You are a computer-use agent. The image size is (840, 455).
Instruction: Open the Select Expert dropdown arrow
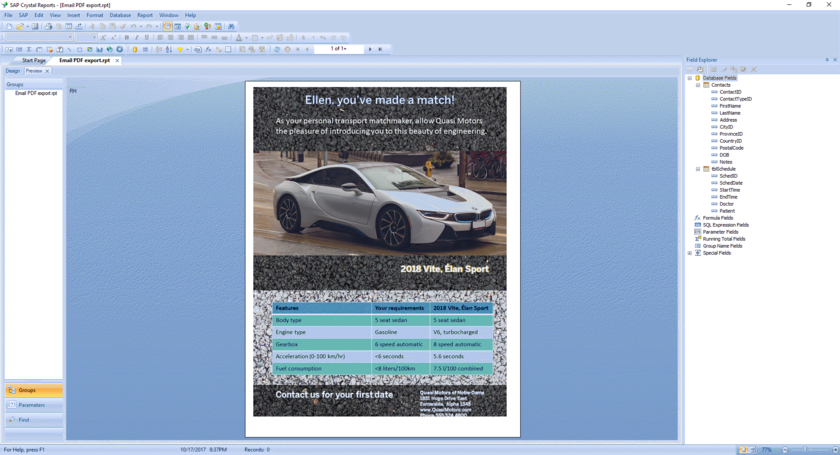point(187,49)
